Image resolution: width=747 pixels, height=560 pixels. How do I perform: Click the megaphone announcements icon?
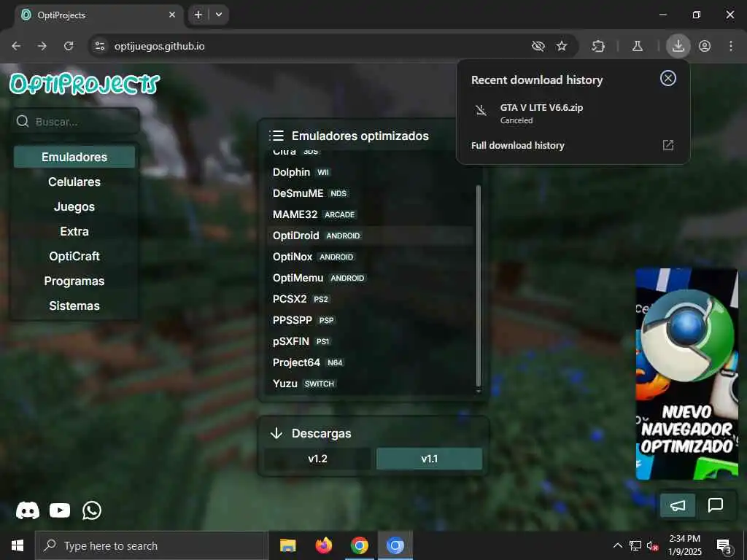678,505
